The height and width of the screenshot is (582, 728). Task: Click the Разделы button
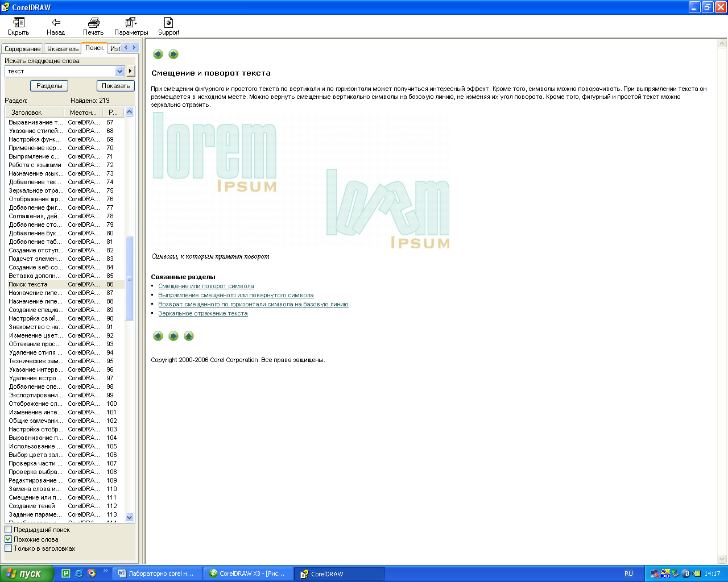tap(49, 86)
